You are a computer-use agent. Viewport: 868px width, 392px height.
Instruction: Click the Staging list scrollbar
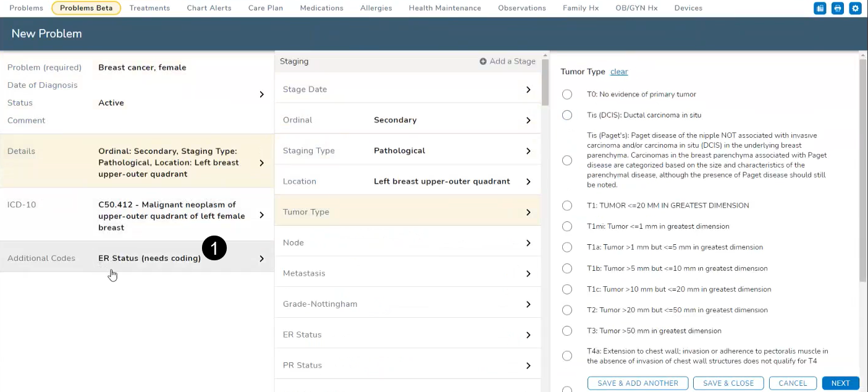545,83
